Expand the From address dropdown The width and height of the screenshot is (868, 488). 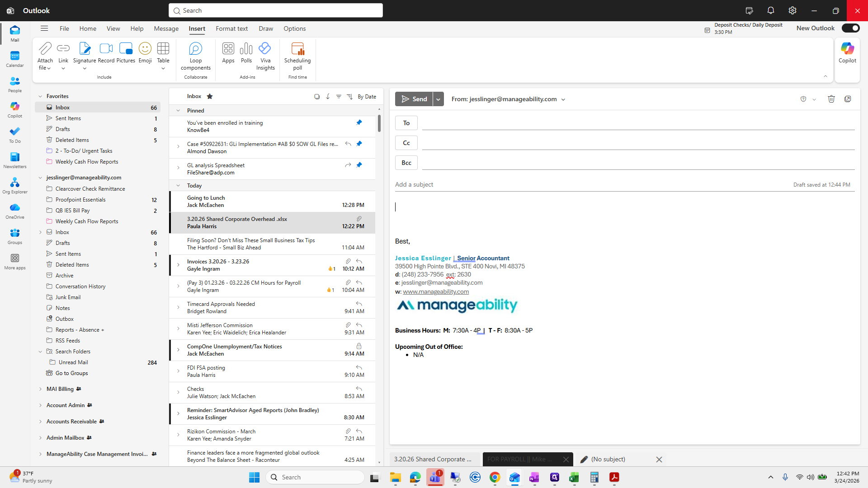coord(563,99)
